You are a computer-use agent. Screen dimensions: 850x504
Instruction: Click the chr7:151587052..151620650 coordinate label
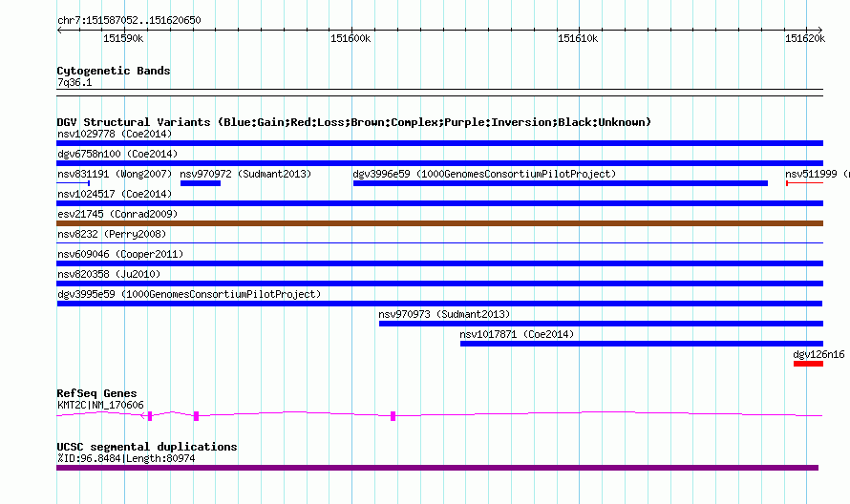point(129,20)
